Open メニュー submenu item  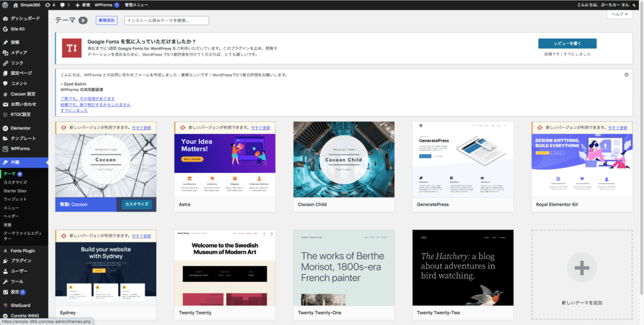tap(11, 207)
